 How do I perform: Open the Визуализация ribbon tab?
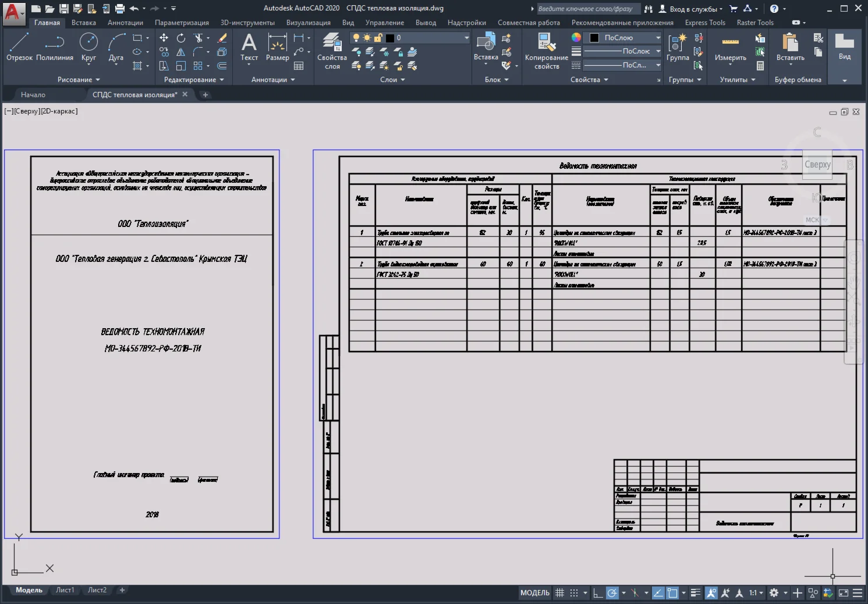(x=309, y=23)
